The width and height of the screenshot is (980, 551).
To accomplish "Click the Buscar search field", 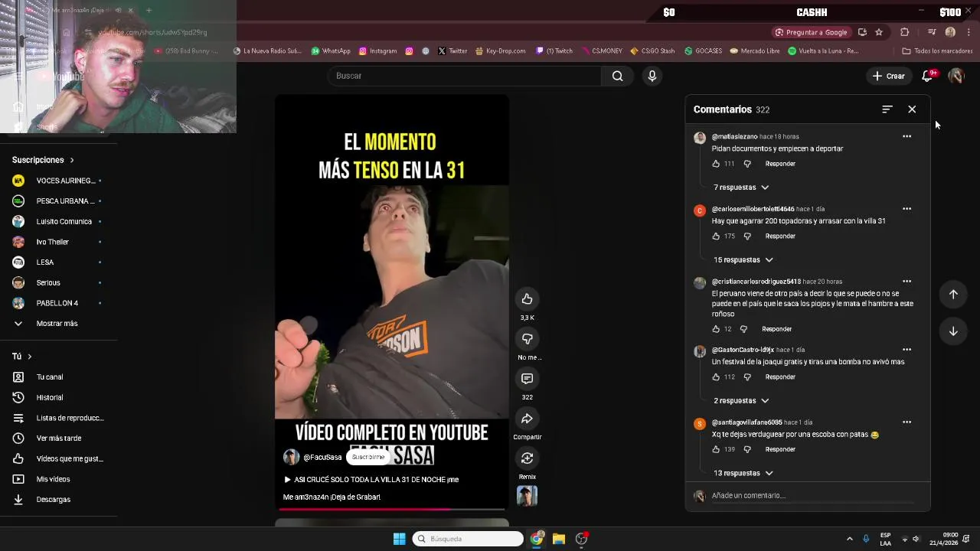I will pyautogui.click(x=465, y=76).
